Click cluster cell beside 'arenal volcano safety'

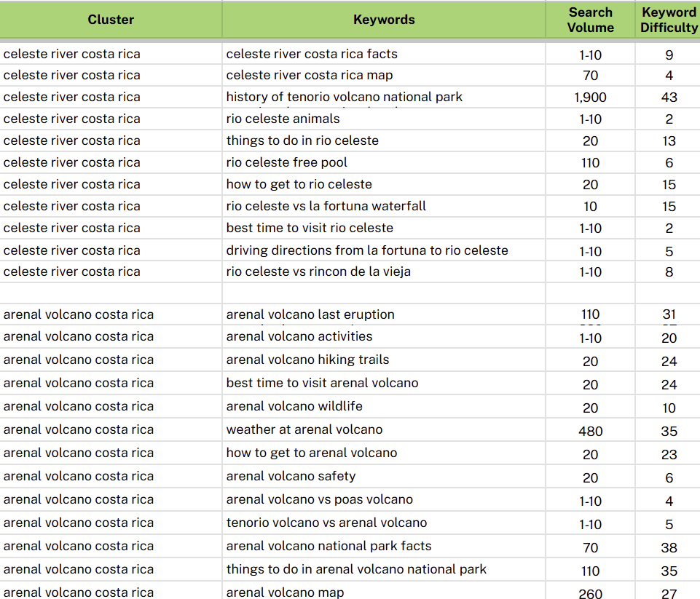point(111,476)
